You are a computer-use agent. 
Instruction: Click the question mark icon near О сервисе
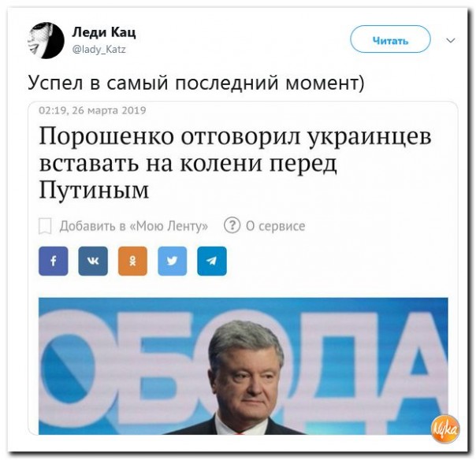(232, 225)
